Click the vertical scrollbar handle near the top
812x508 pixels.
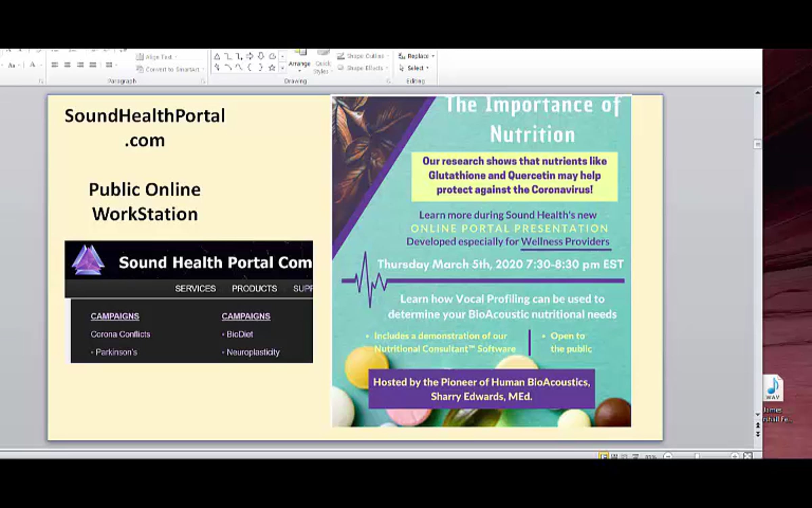(x=758, y=144)
